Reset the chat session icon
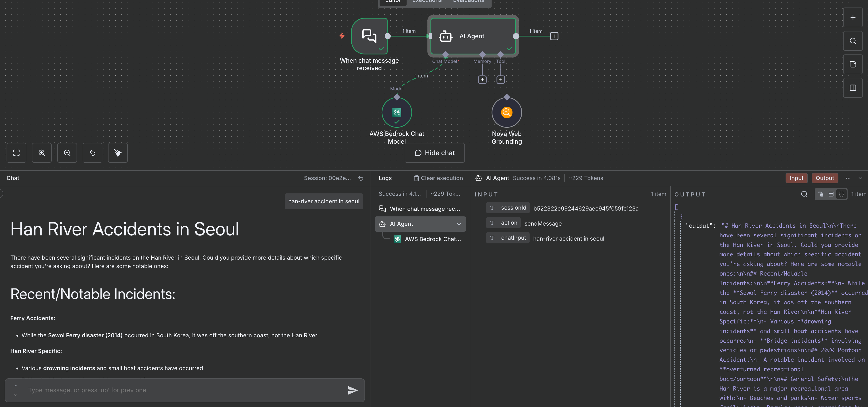868x407 pixels. coord(360,178)
